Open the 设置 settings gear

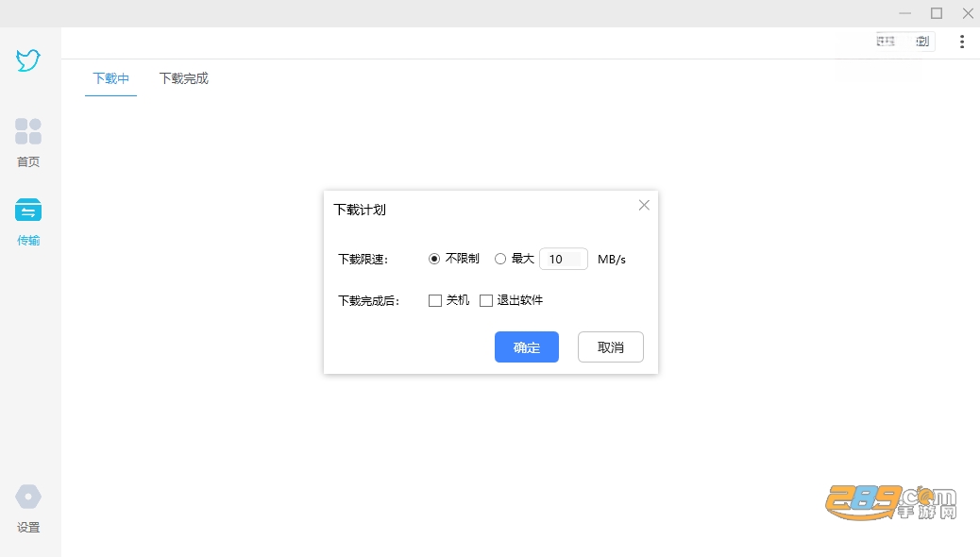tap(28, 509)
